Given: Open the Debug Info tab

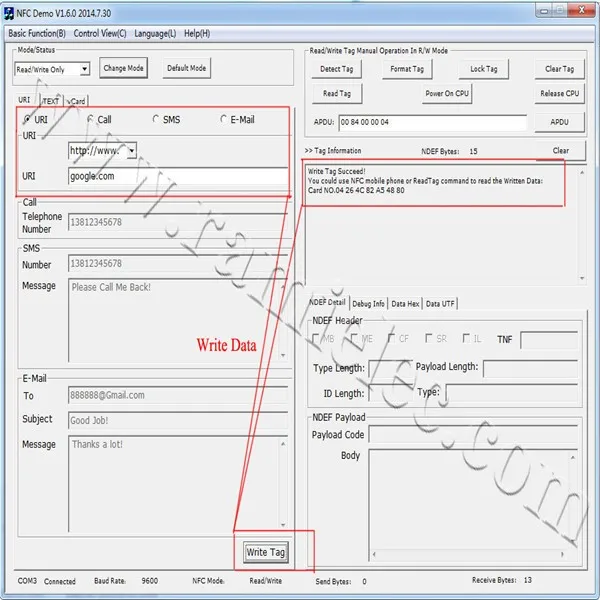Looking at the screenshot, I should [368, 303].
